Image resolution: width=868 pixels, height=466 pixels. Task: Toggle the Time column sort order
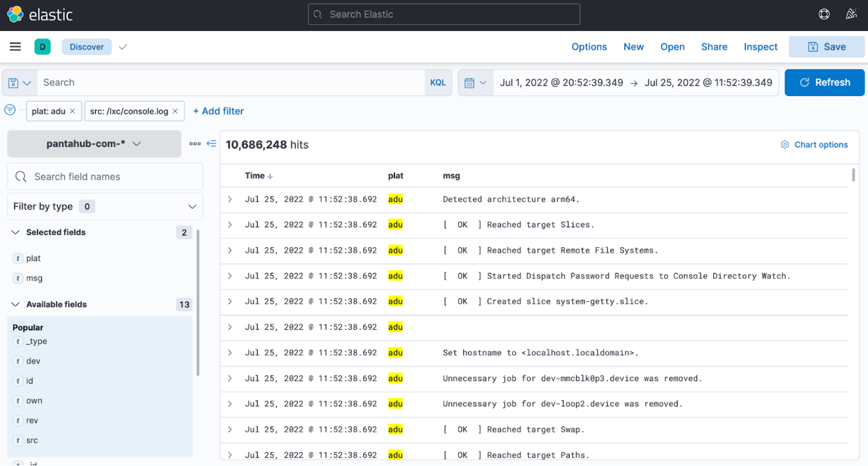[259, 176]
